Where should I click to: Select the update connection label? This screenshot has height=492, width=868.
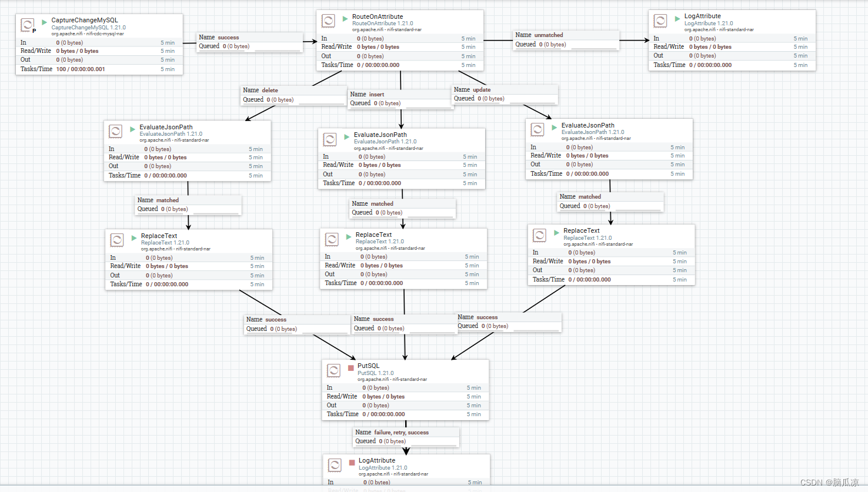tap(505, 94)
